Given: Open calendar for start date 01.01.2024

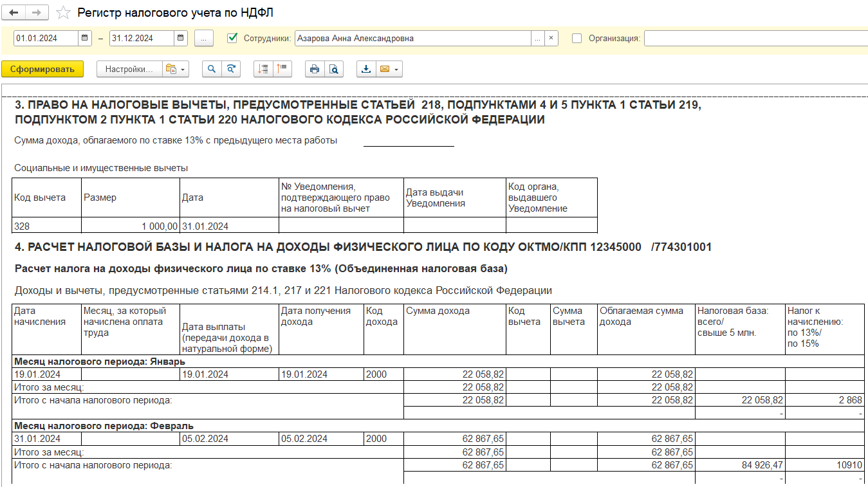Looking at the screenshot, I should pyautogui.click(x=86, y=39).
